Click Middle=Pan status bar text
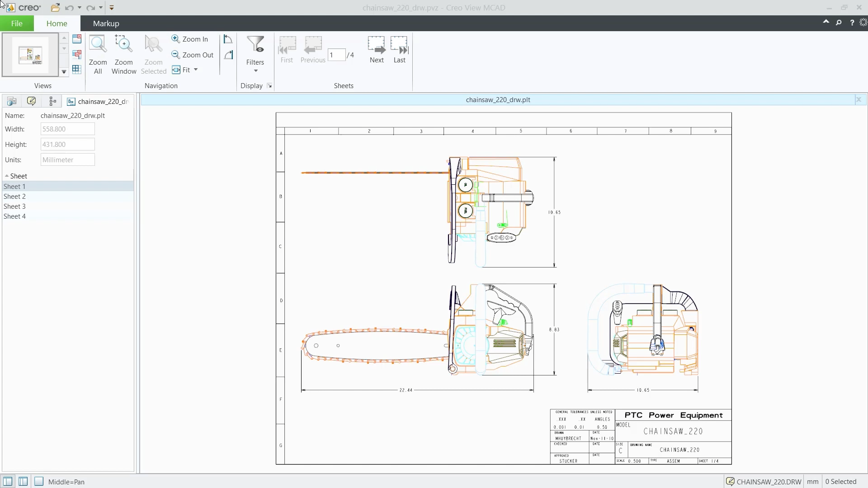Screen dimensions: 868x488 point(66,482)
